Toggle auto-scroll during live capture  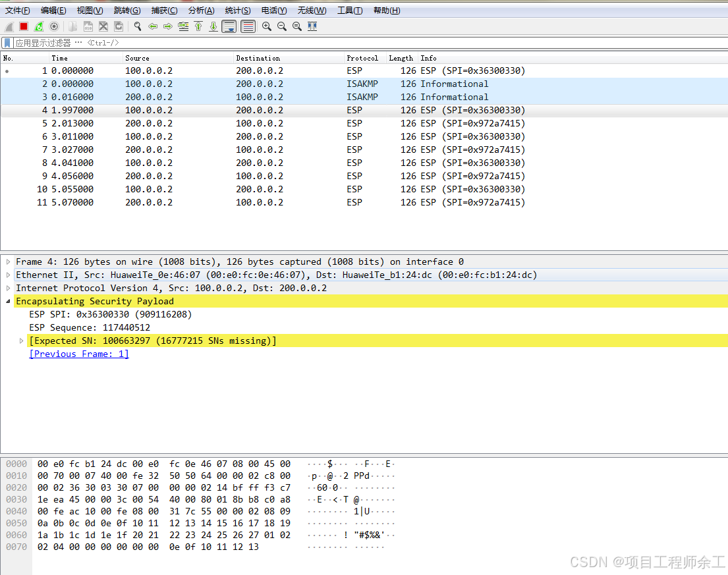click(x=229, y=26)
